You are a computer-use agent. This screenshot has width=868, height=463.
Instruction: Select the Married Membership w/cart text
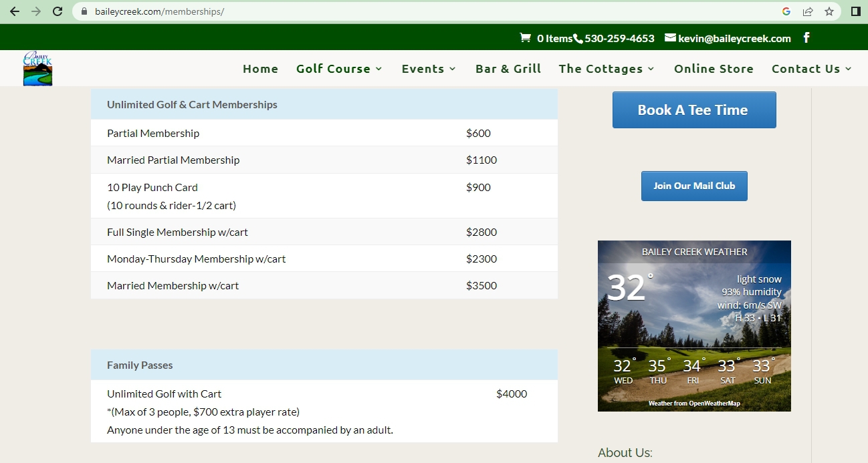tap(173, 285)
